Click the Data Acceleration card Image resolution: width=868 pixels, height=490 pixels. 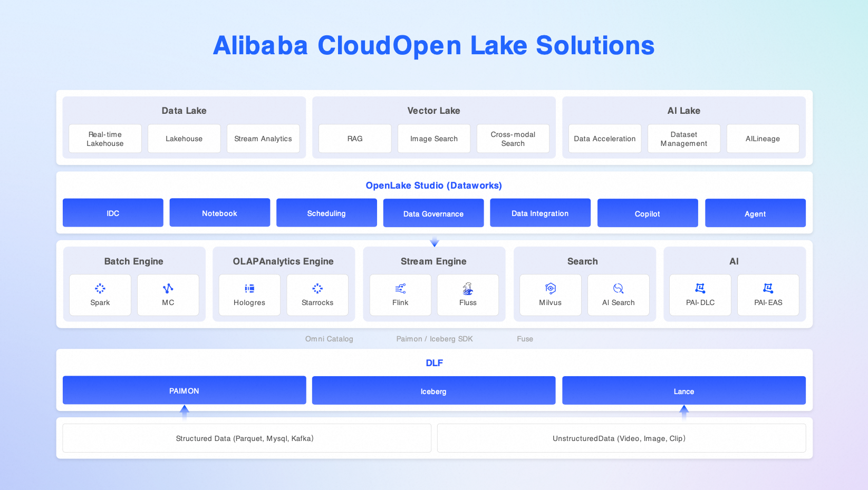(x=605, y=139)
